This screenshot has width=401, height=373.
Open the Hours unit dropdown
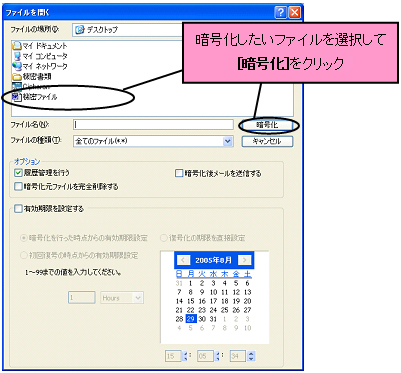coord(122,298)
